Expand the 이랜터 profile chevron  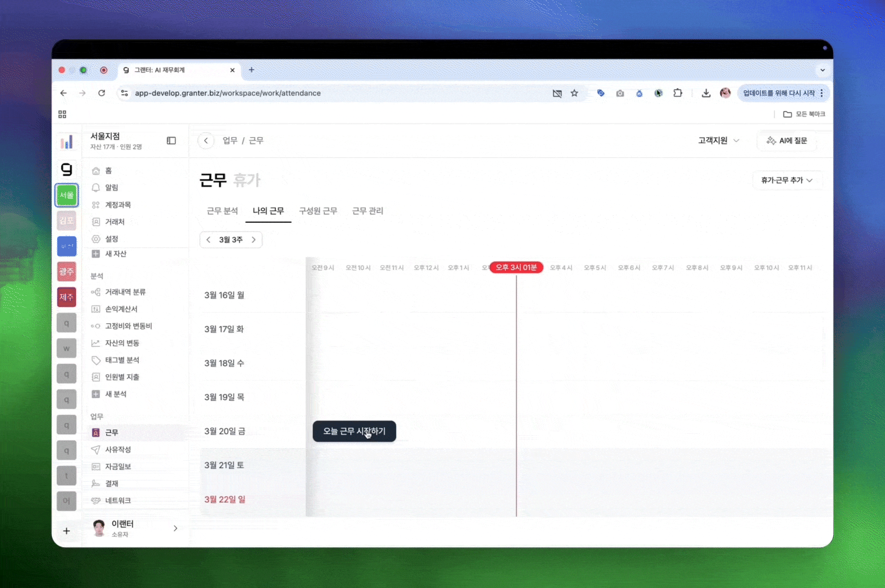click(x=175, y=528)
